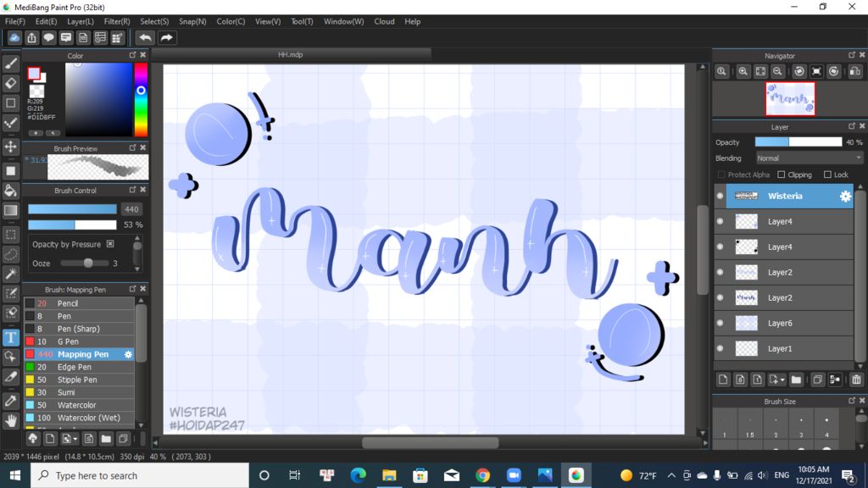
Task: Open the Filter menu
Action: pyautogui.click(x=117, y=21)
